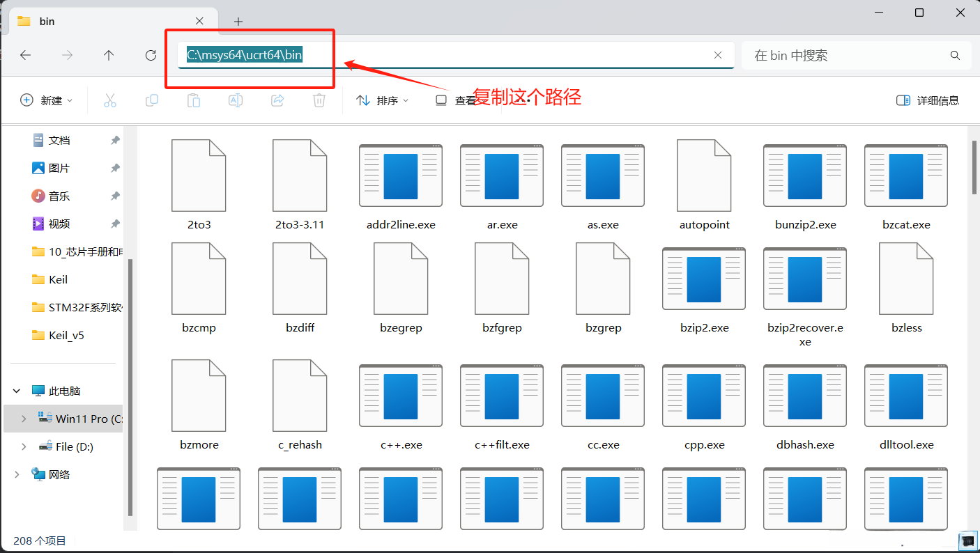Select the Copy icon in the toolbar
Screen dimensions: 980x553
tap(151, 100)
